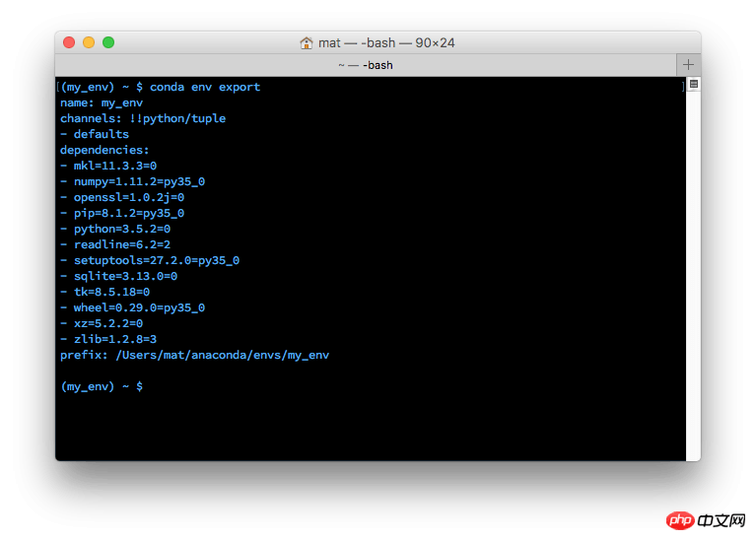The height and width of the screenshot is (540, 756).
Task: Open a new tab with plus button
Action: point(689,65)
